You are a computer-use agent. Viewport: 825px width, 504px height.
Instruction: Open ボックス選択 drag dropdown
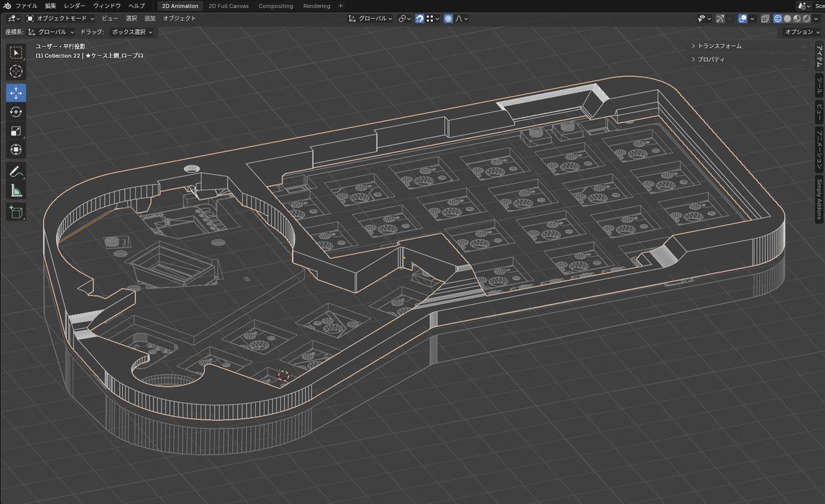[133, 32]
